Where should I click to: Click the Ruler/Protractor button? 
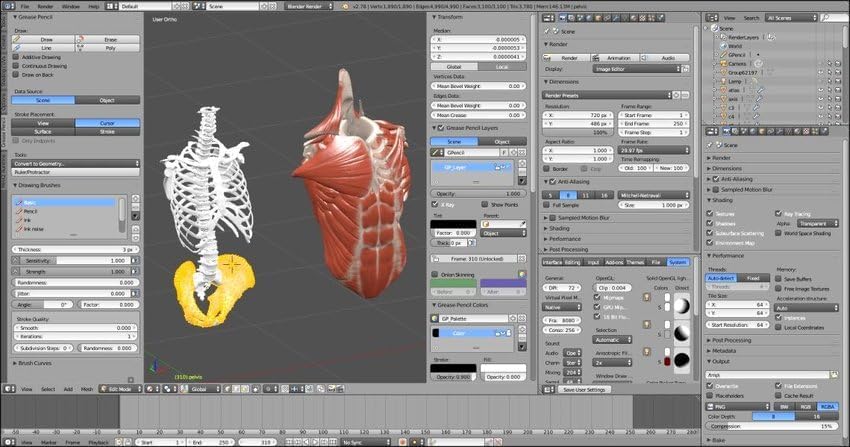click(x=76, y=172)
